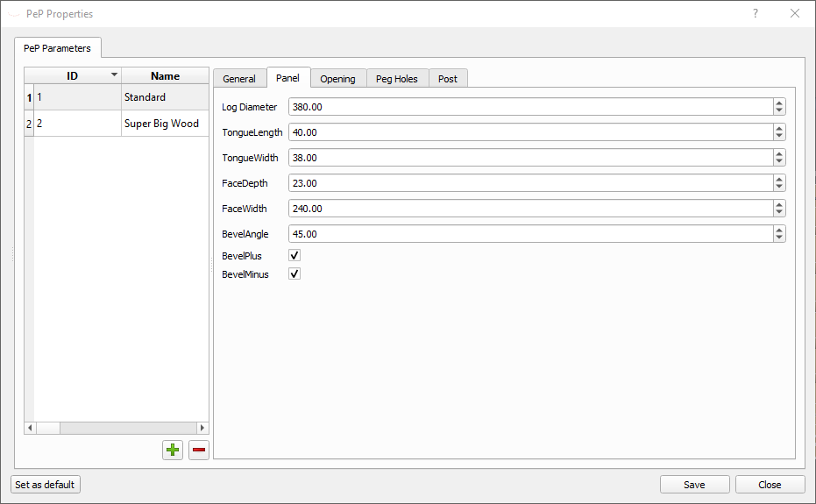The image size is (816, 504).
Task: Switch to the General tab
Action: 239,79
